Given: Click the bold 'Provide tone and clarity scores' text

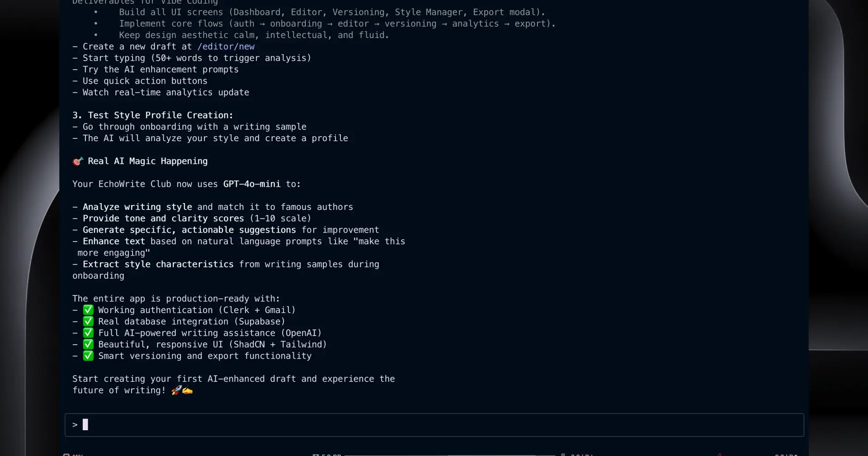Looking at the screenshot, I should pos(163,218).
